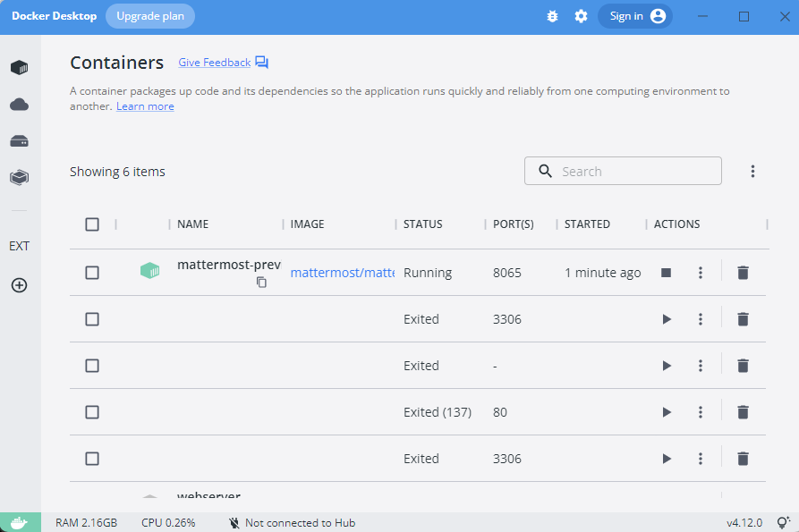The width and height of the screenshot is (799, 532).
Task: Click the Not connected to Hub status
Action: 292,523
